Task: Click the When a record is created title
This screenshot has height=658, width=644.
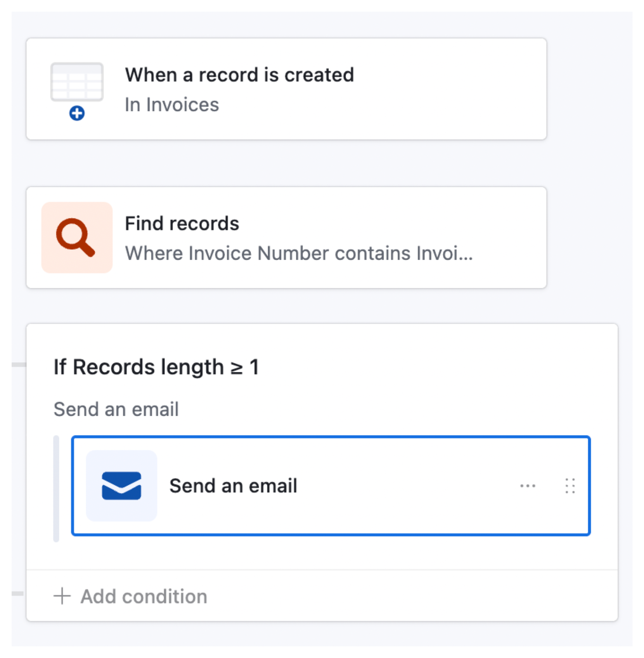Action: pos(240,75)
